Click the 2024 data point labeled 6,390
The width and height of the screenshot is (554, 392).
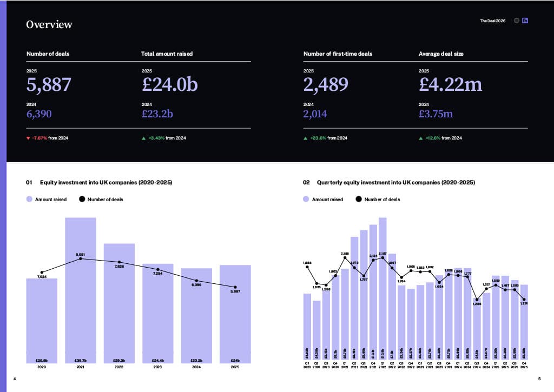pos(196,280)
